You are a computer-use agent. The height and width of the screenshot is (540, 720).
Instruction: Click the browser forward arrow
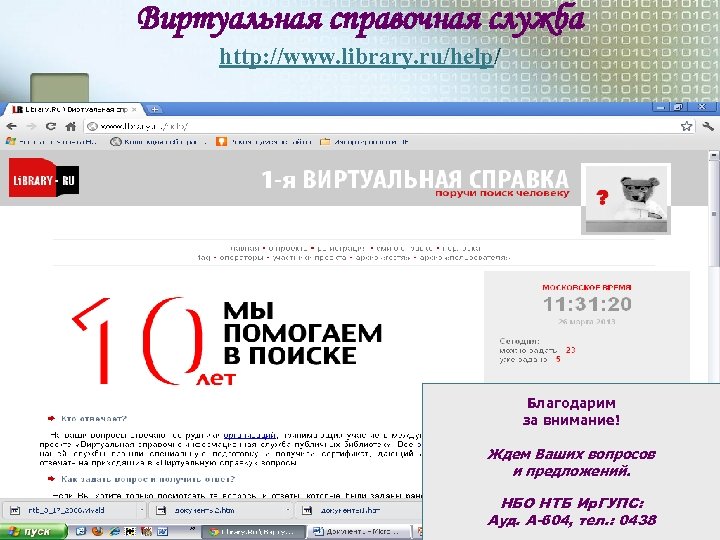tap(31, 126)
